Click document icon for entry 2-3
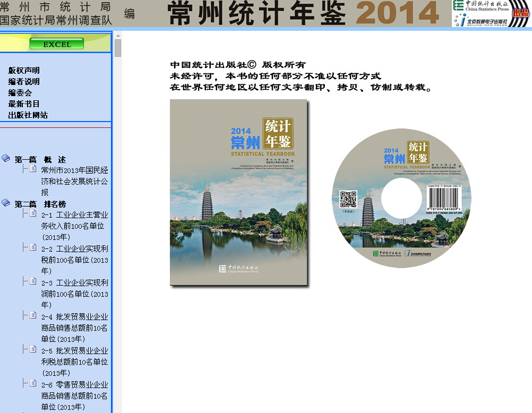This screenshot has height=413, width=532. 33,281
